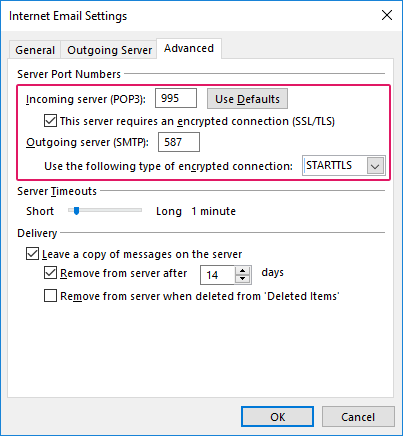Image resolution: width=403 pixels, height=436 pixels.
Task: Open the encrypted connection type dropdown arrow
Action: click(x=375, y=166)
